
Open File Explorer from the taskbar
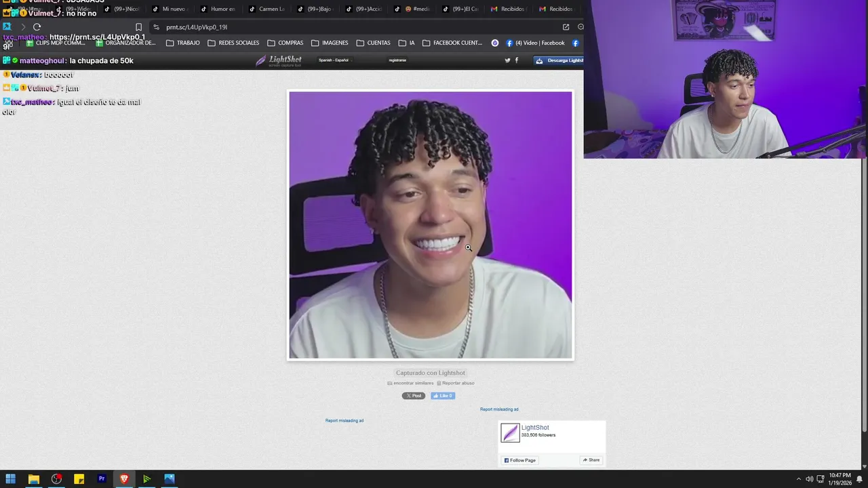pyautogui.click(x=33, y=479)
